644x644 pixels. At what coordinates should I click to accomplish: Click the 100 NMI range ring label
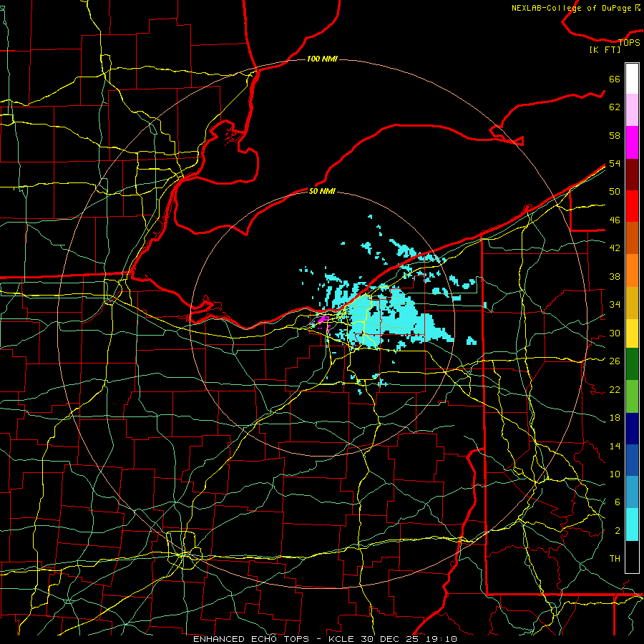322,59
